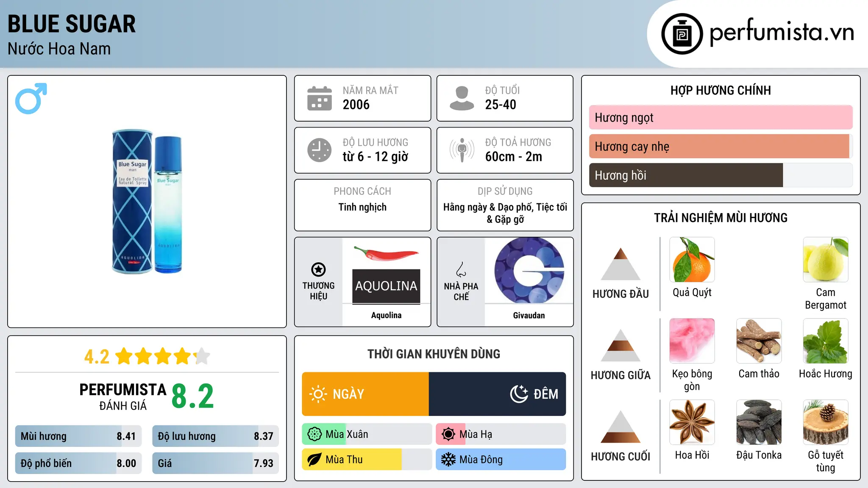The height and width of the screenshot is (488, 868).
Task: Click the Độ lưu hương 8.37 score bar
Action: 215,436
